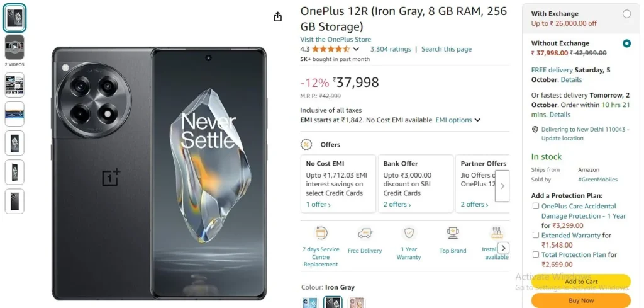Image resolution: width=644 pixels, height=308 pixels.
Task: Click the Top Brand trophy icon
Action: [453, 233]
